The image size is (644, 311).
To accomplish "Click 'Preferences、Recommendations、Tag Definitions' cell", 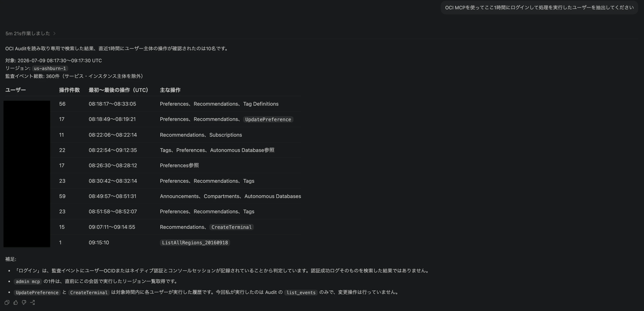I will pyautogui.click(x=219, y=104).
